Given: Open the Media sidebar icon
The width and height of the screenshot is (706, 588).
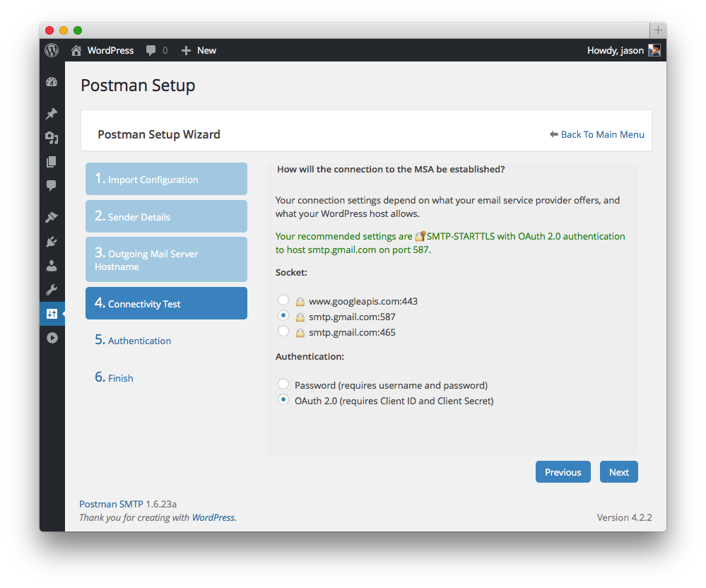Looking at the screenshot, I should tap(52, 138).
